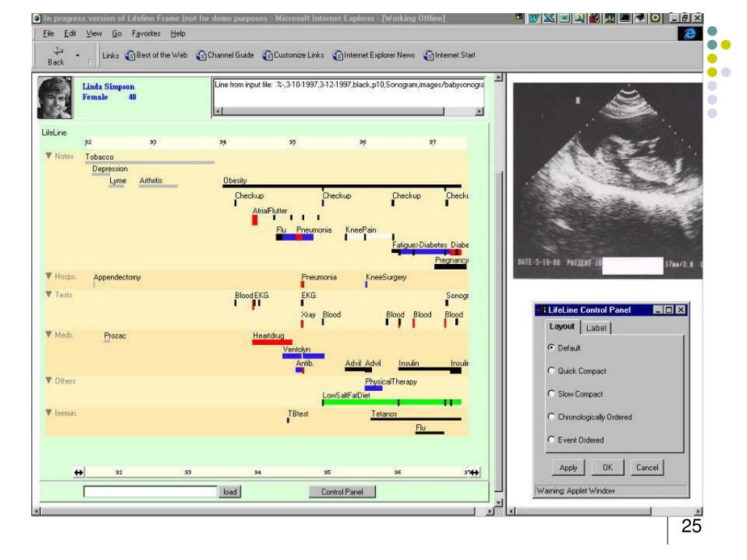Open the Channel Guide link
747x560 pixels.
pyautogui.click(x=225, y=55)
